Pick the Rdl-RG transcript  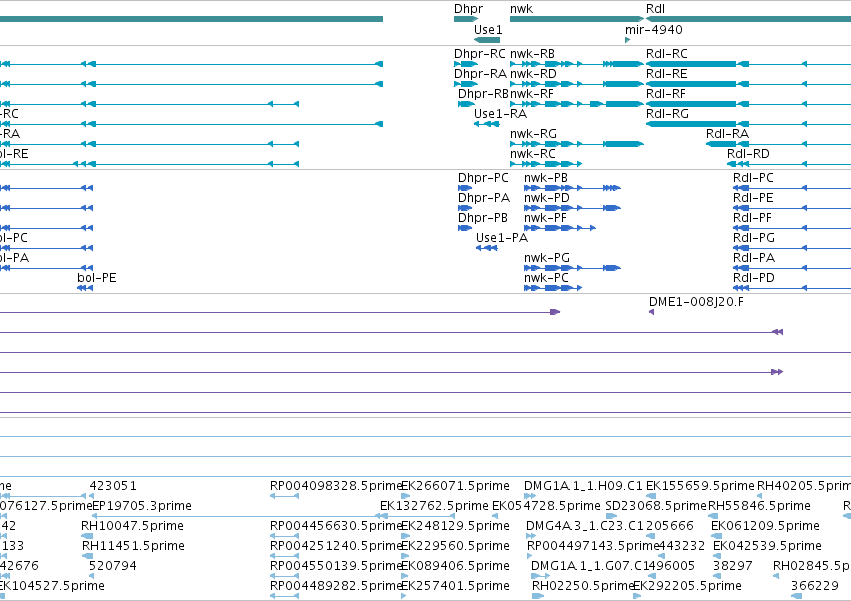tap(748, 124)
